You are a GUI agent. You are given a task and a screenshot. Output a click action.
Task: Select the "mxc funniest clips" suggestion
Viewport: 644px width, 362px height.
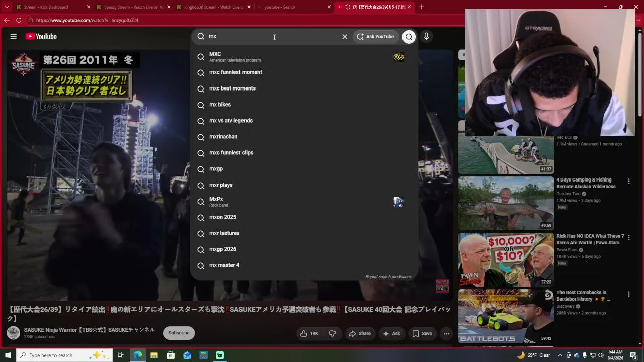304,153
